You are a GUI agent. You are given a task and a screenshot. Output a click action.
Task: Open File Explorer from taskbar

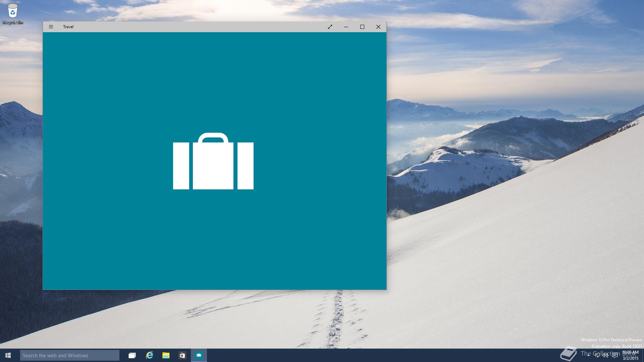[x=166, y=355]
